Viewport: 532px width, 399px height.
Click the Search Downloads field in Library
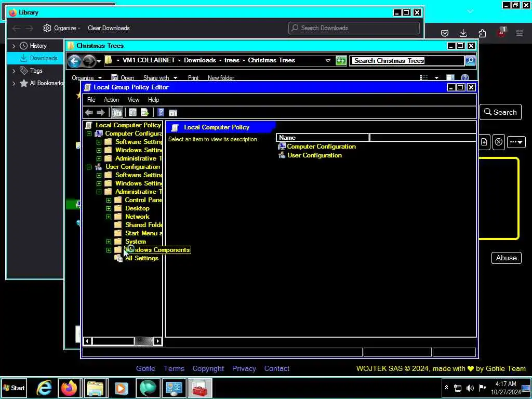tap(354, 28)
